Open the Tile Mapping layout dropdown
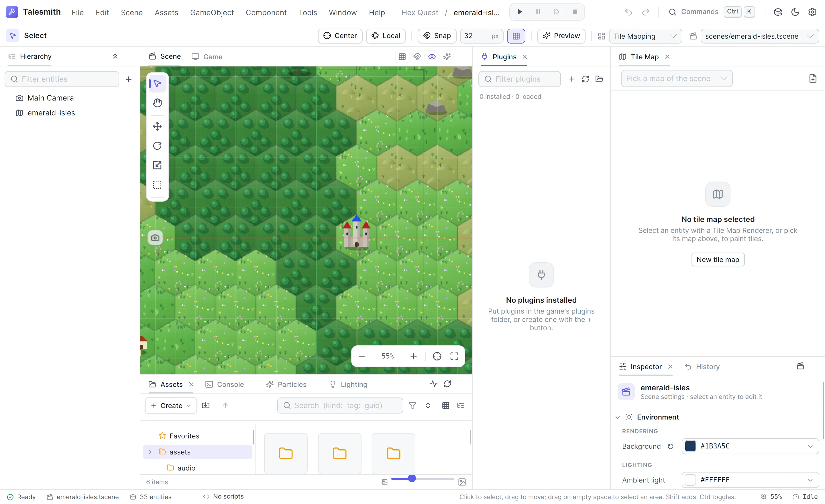 coord(645,36)
